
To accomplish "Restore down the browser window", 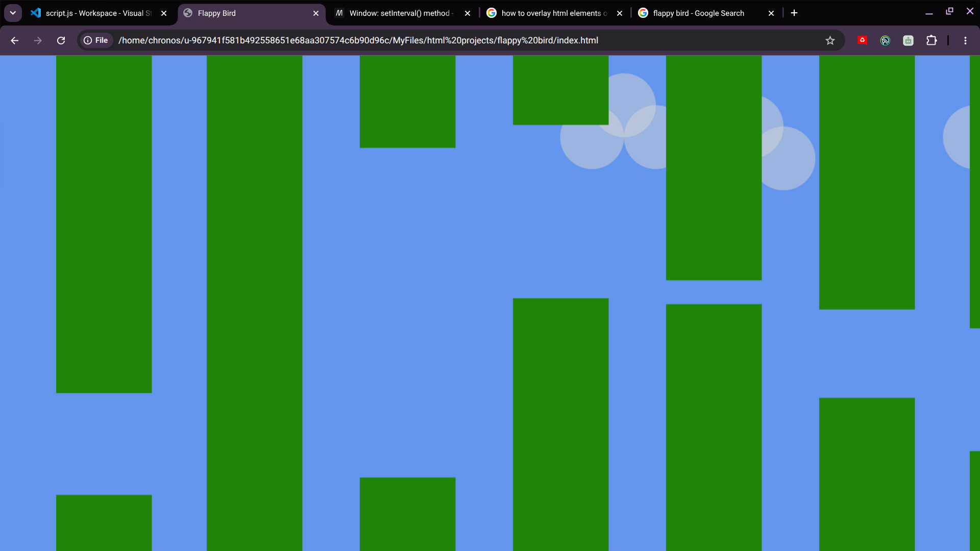I will pos(949,11).
